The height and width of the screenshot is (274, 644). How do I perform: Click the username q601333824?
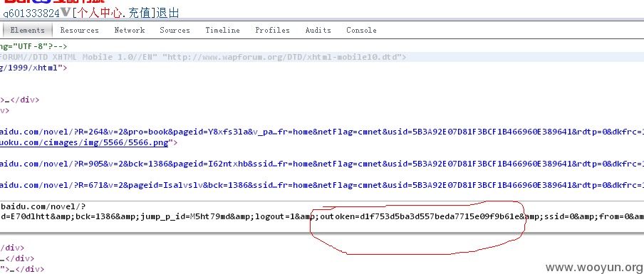[31, 14]
